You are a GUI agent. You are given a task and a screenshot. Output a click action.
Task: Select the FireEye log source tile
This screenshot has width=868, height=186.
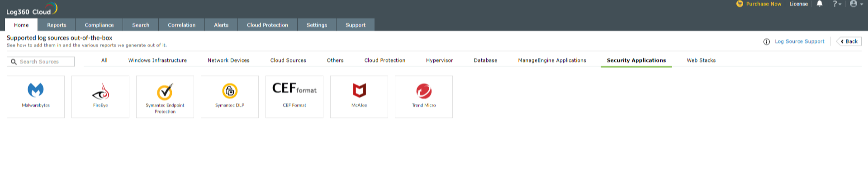click(100, 97)
